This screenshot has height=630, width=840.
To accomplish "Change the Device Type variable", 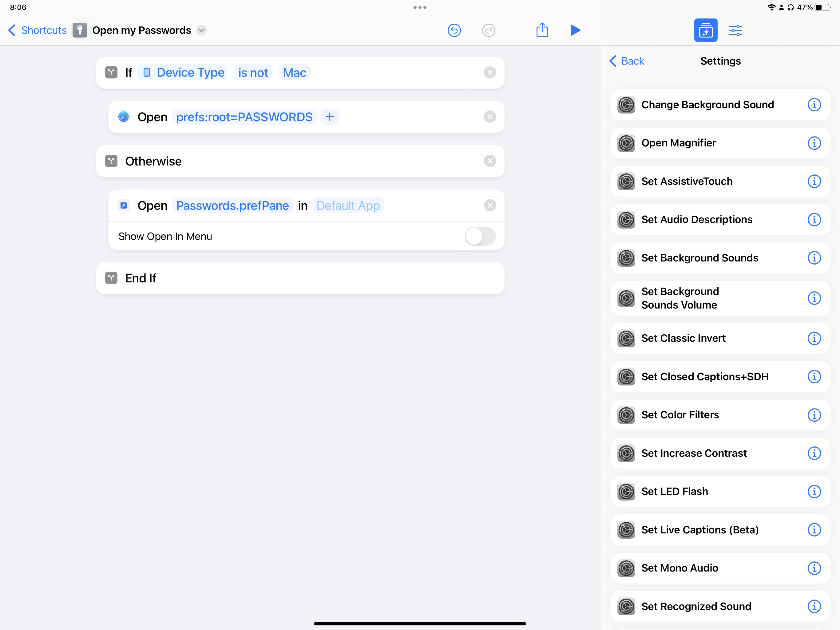I will coord(183,72).
